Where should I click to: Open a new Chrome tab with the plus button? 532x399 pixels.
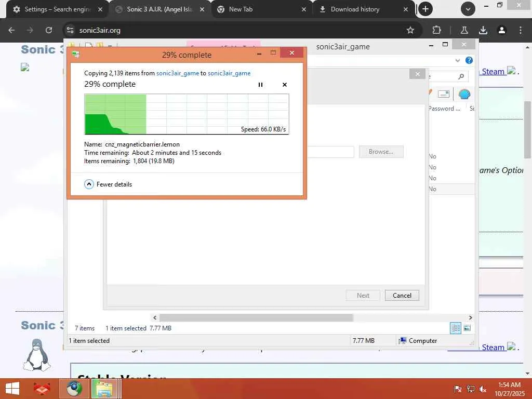click(x=425, y=9)
